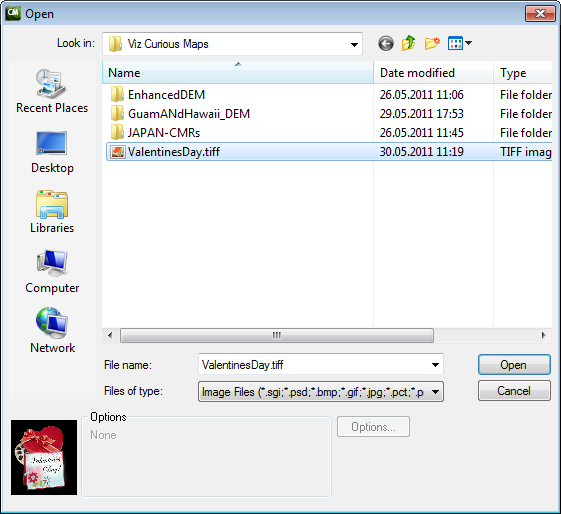Sort by Date modified column
This screenshot has width=561, height=514.
(x=433, y=73)
